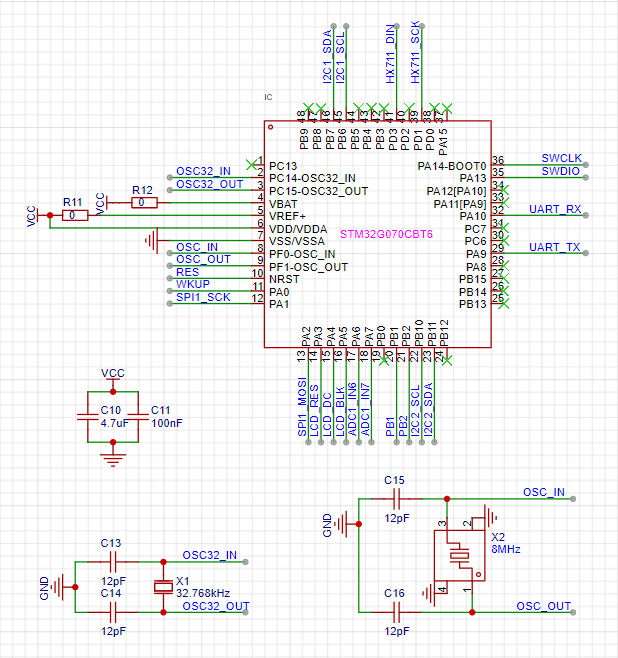Click the 100nF value of C11
Viewport: 618px width, 658px height.
(x=167, y=423)
